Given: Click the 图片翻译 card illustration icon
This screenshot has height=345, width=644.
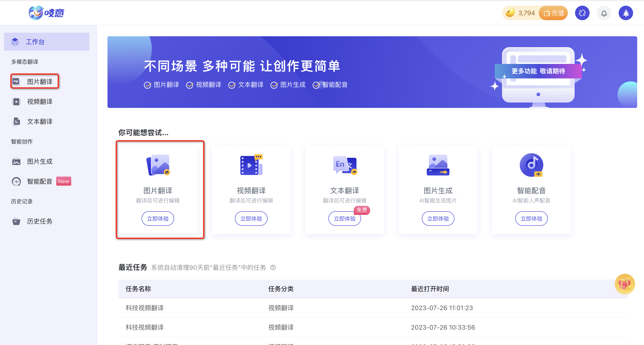Looking at the screenshot, I should (x=158, y=165).
